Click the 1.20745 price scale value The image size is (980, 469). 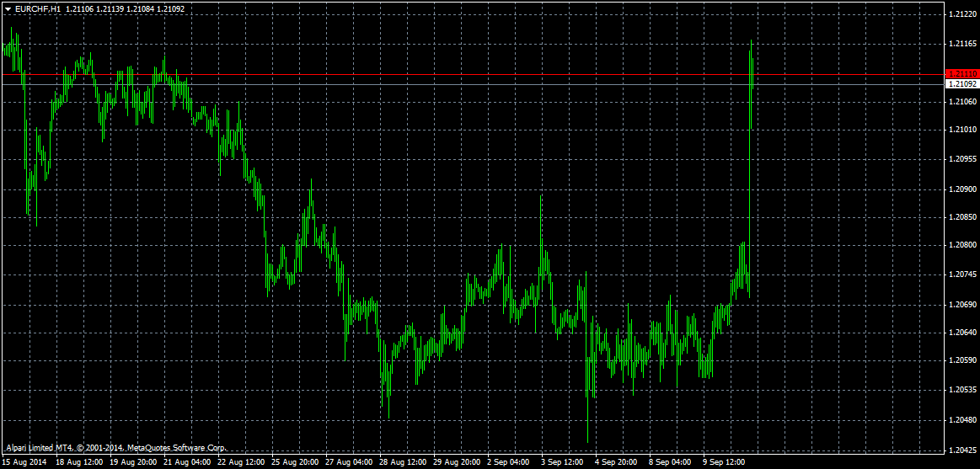click(x=963, y=275)
